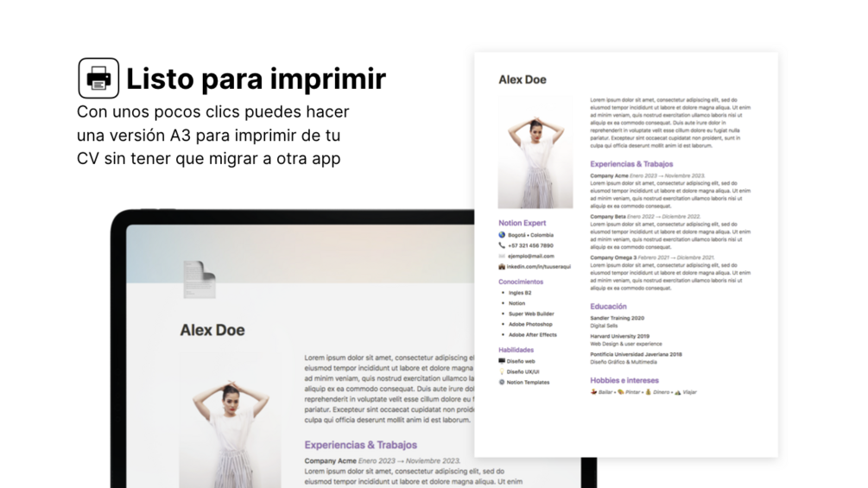
Task: Click the intro Lorem ipsum paragraph on printed page
Action: point(670,123)
